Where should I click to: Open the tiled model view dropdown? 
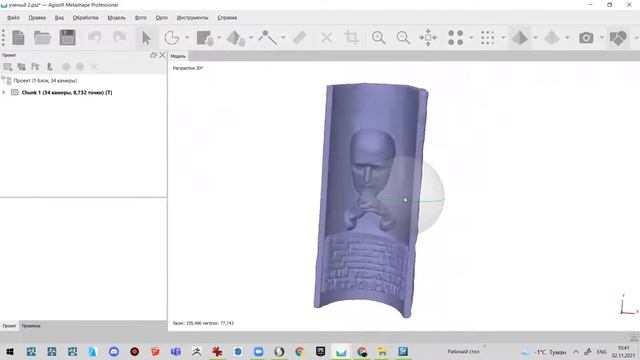(567, 38)
